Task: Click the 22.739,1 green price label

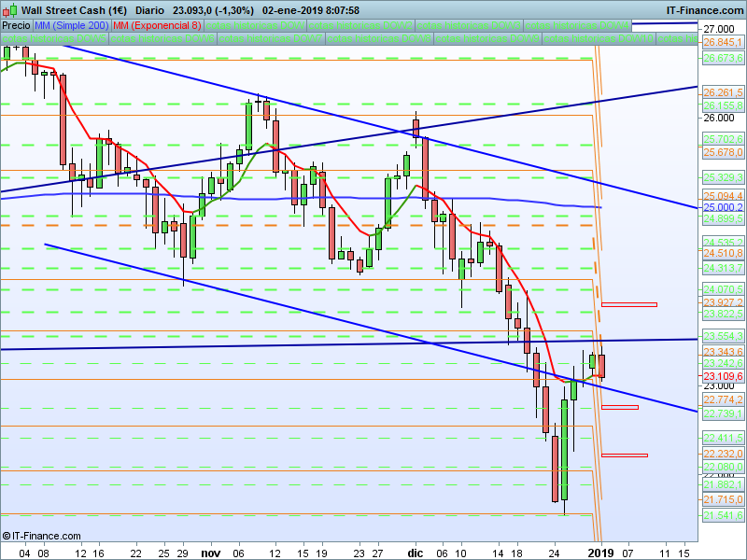Action: [723, 413]
